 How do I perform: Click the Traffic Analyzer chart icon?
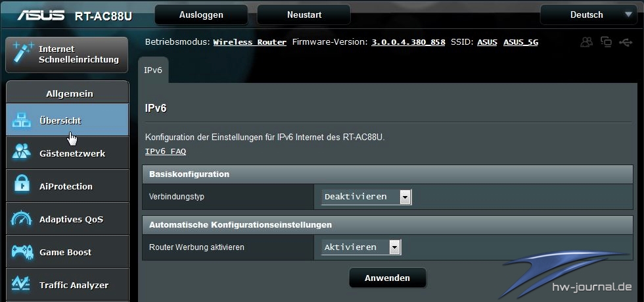tap(20, 284)
